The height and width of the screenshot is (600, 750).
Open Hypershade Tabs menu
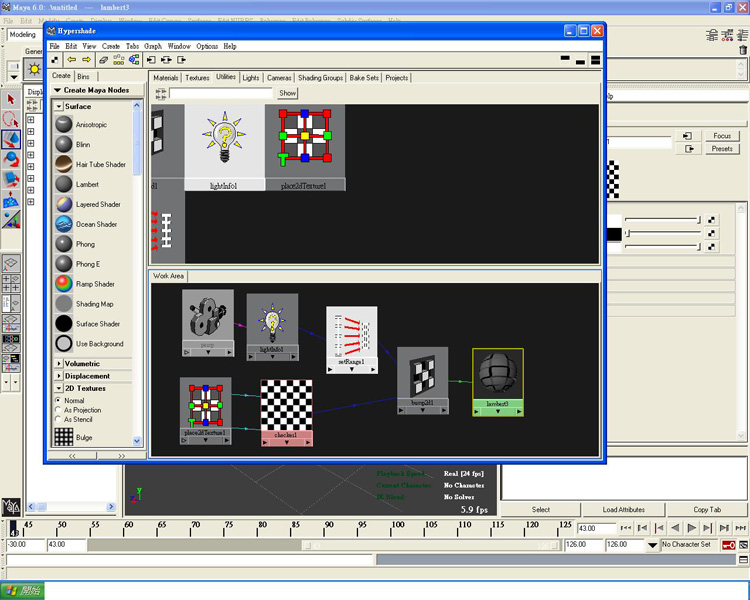132,46
